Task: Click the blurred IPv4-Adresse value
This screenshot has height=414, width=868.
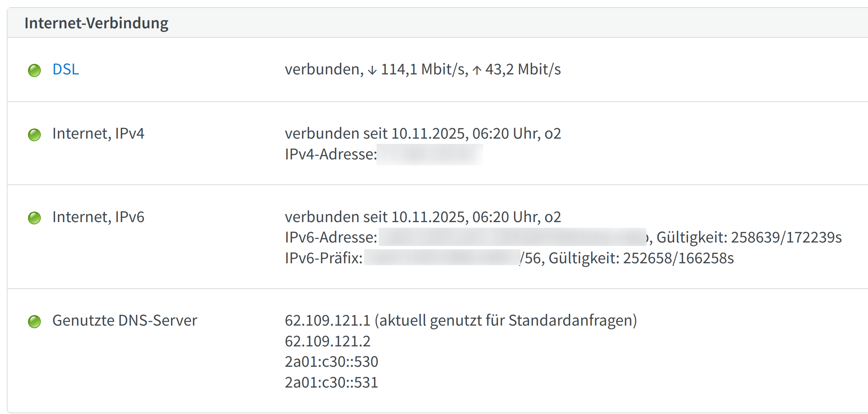Action: tap(430, 154)
